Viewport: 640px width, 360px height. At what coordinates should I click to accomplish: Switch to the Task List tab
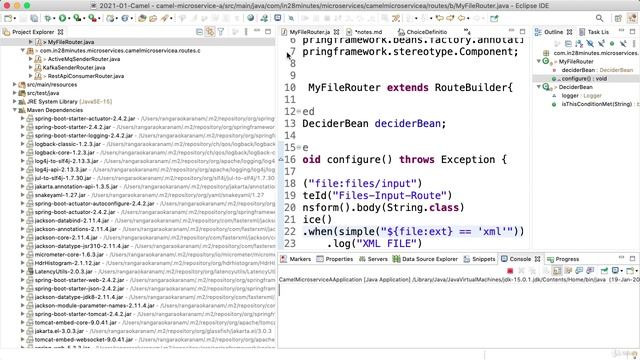pos(594,32)
